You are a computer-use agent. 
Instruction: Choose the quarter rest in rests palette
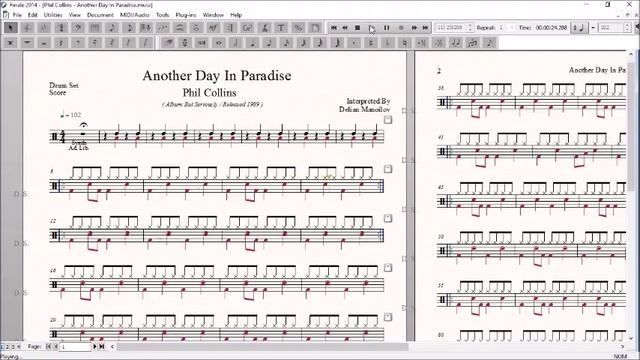coord(61,42)
